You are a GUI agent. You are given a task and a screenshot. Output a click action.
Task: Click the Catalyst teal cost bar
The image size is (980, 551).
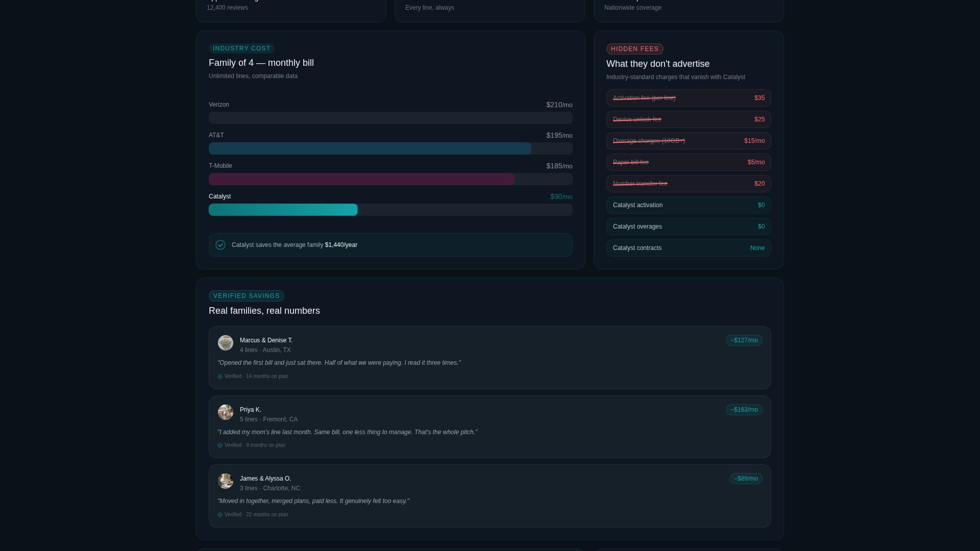click(283, 210)
